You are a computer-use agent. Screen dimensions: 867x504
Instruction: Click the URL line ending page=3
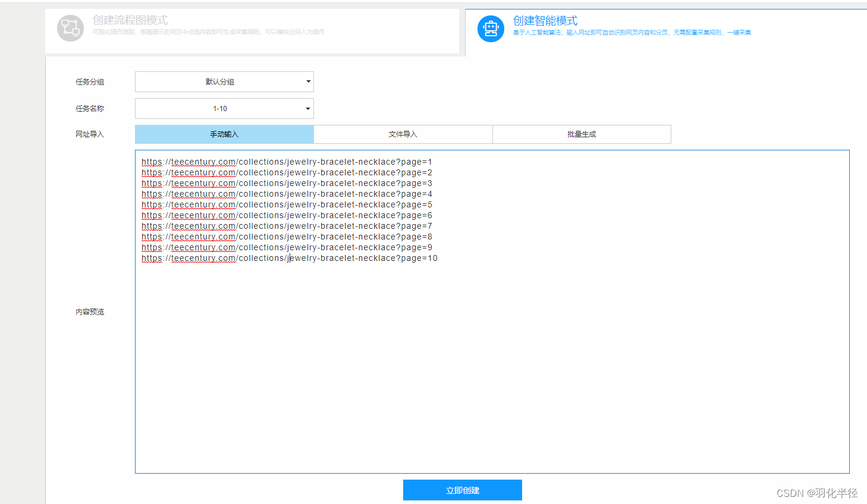[x=287, y=183]
